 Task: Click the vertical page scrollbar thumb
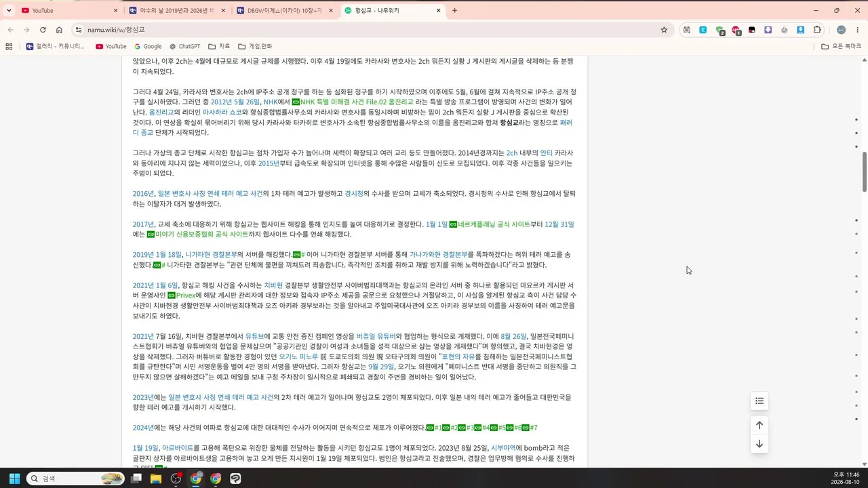tap(864, 171)
